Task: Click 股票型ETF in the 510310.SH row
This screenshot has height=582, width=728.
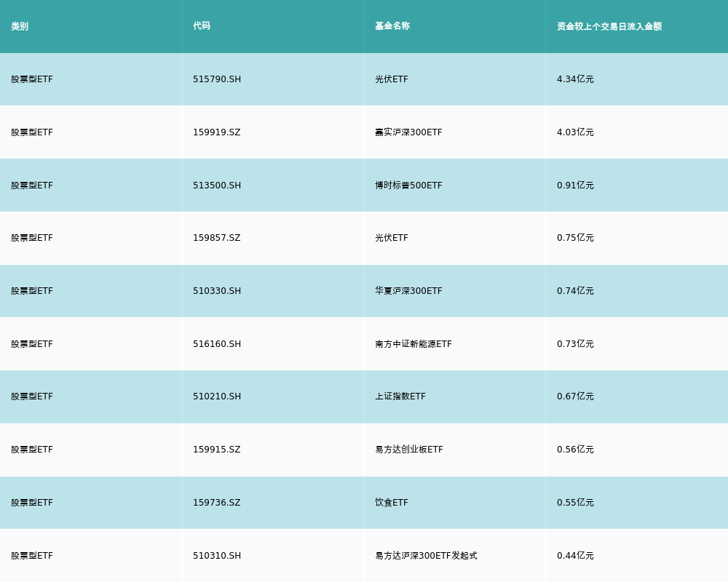Action: [x=32, y=556]
